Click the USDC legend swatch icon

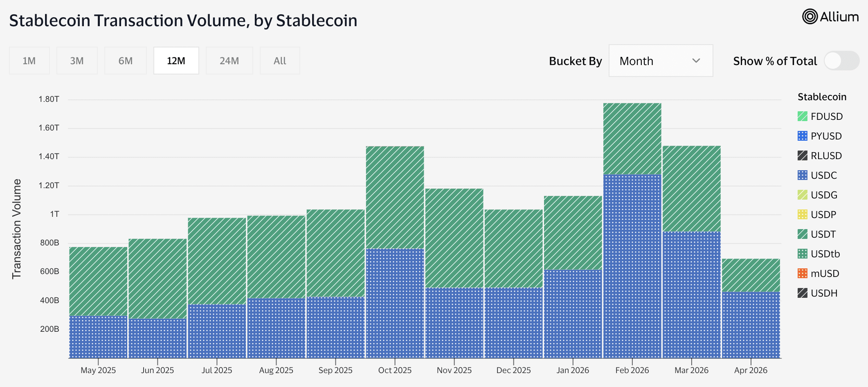(x=802, y=175)
